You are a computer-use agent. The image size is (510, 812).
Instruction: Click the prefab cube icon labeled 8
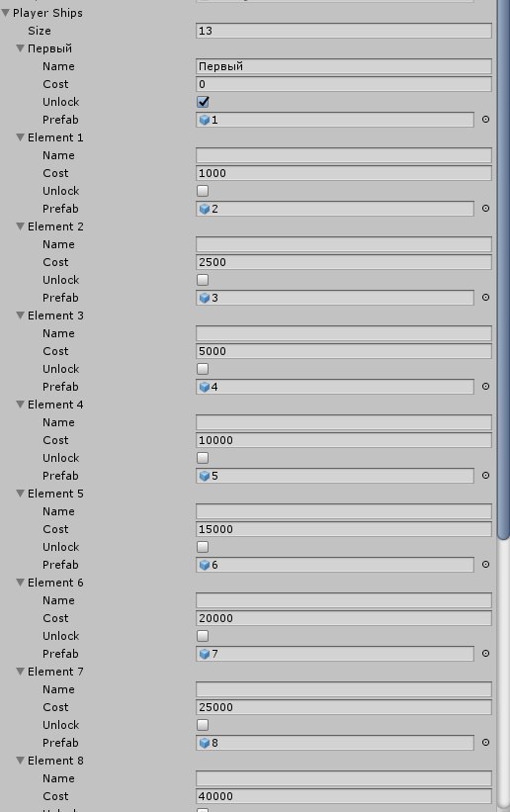(205, 744)
